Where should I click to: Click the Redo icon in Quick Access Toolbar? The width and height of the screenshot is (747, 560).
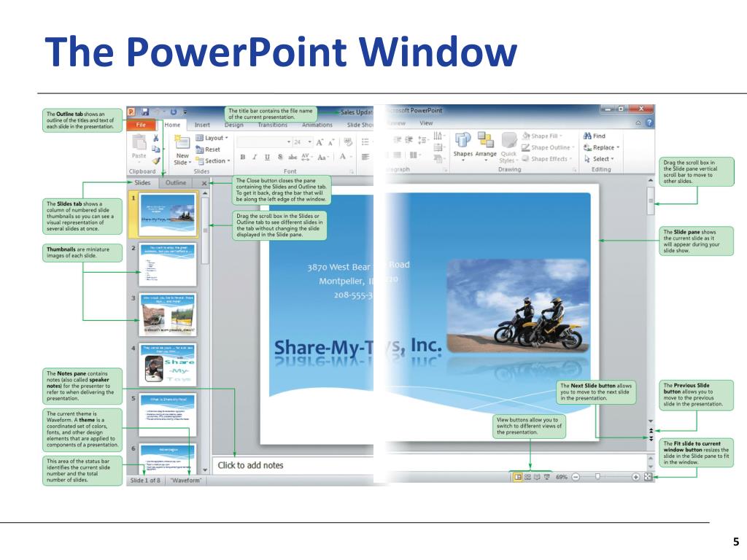click(x=174, y=112)
